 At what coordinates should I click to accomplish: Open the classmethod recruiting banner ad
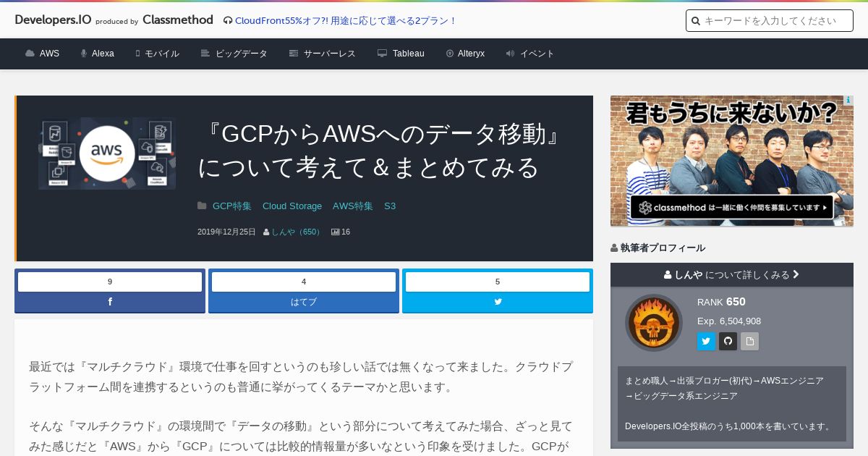[732, 161]
